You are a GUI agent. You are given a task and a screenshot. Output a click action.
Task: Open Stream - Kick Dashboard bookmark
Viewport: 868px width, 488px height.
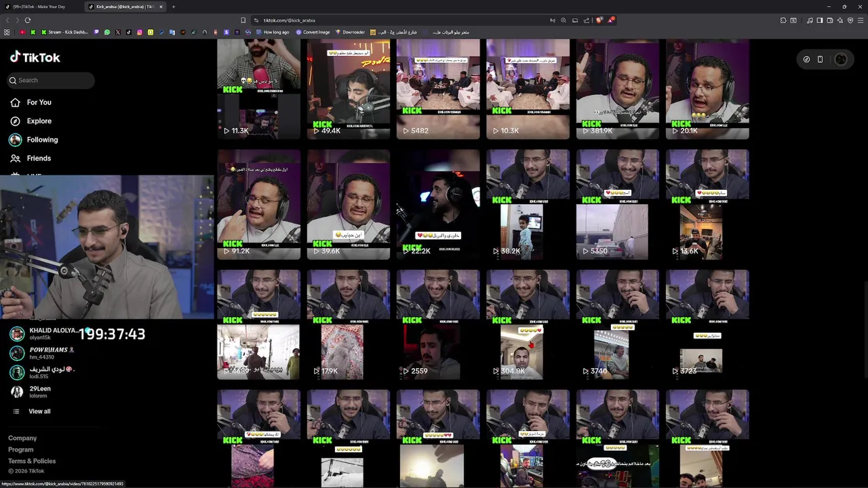click(x=65, y=32)
